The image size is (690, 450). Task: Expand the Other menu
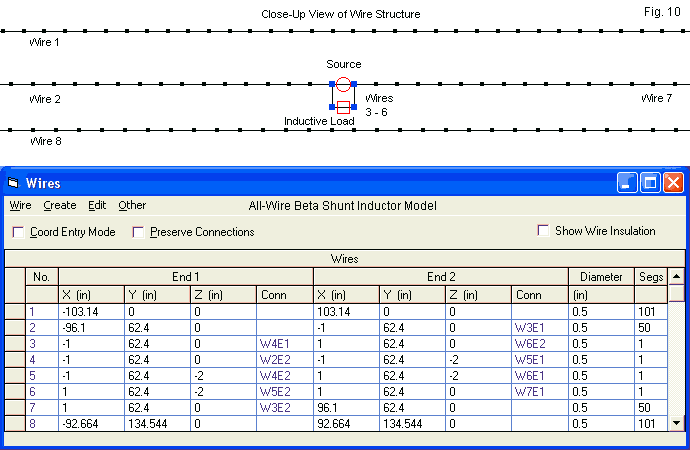click(x=132, y=205)
